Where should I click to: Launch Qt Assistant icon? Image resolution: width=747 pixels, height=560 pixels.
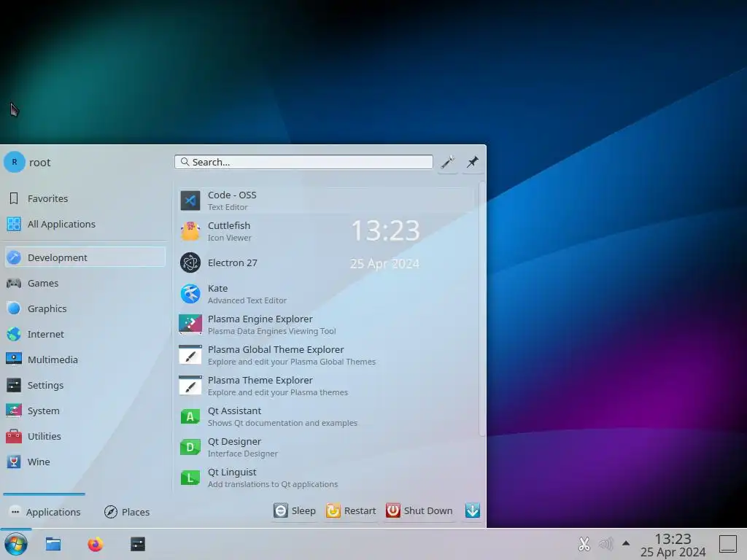[190, 416]
